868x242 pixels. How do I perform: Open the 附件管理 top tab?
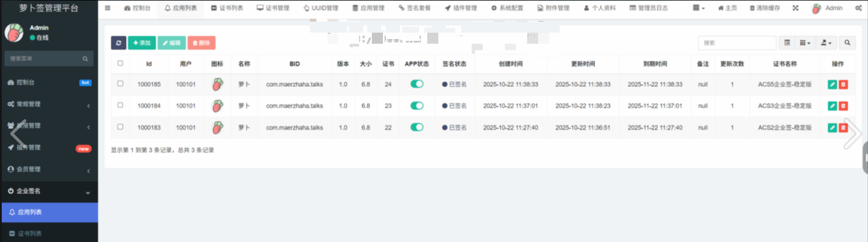point(553,8)
